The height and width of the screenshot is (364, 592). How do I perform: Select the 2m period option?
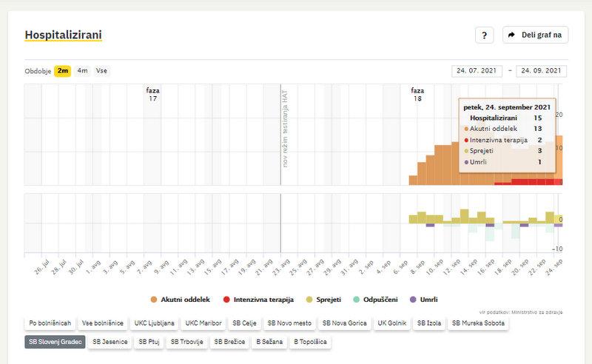(x=63, y=71)
